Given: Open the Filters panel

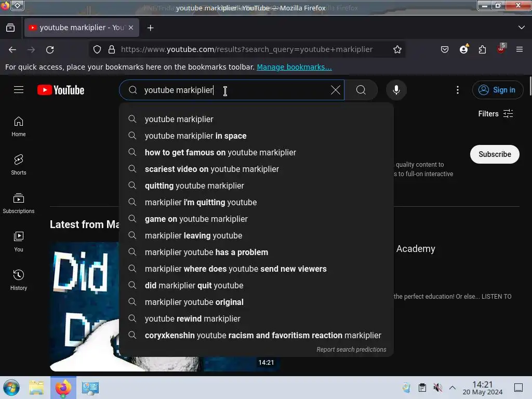Looking at the screenshot, I should click(495, 114).
